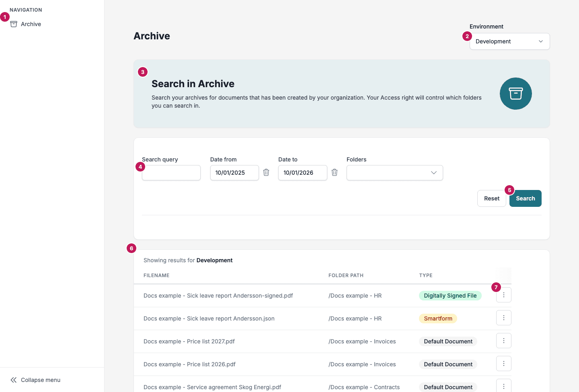Click the Date from field 10/01/2025
579x392 pixels.
[234, 173]
